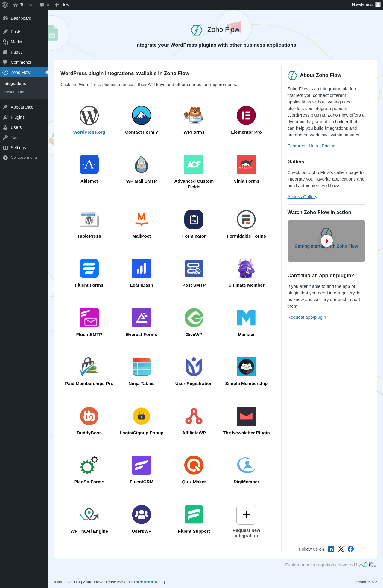
Task: Select the LearnDash icon
Action: point(142,268)
